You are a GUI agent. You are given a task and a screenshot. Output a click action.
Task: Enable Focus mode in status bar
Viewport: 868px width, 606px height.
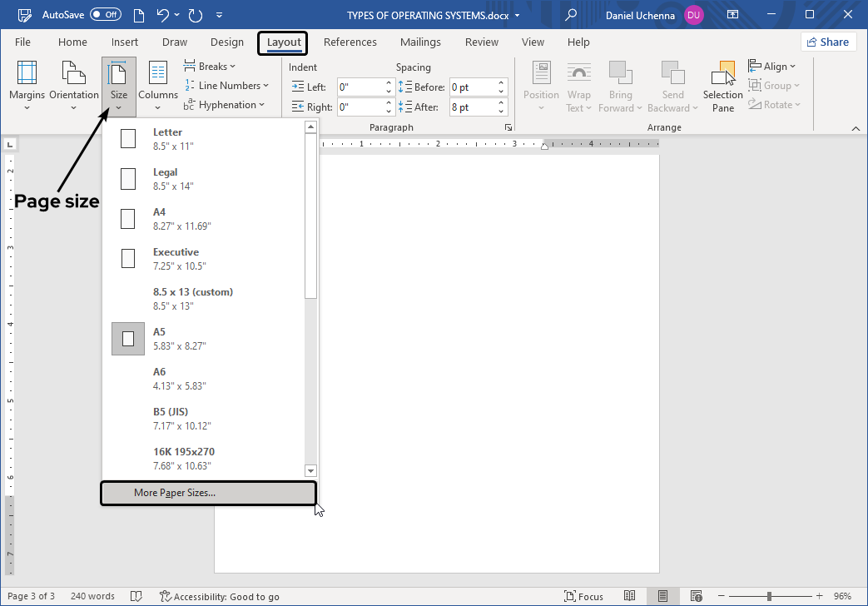tap(585, 596)
